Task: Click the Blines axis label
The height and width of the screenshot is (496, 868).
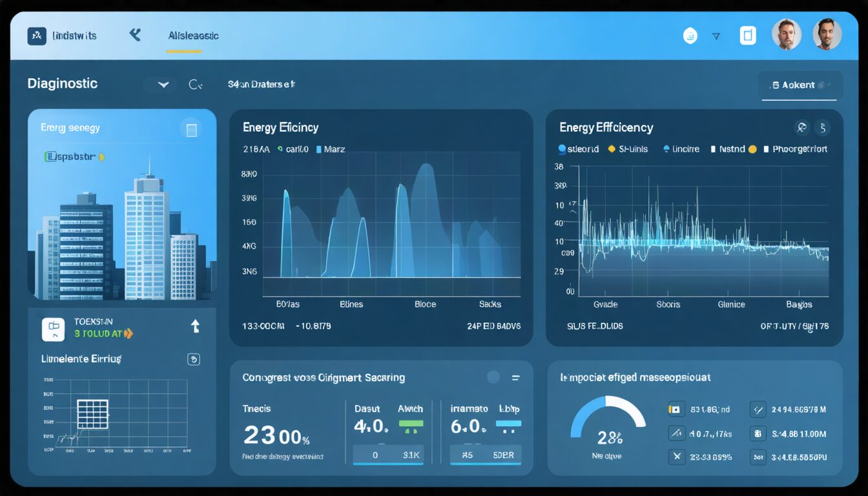Action: pos(351,304)
